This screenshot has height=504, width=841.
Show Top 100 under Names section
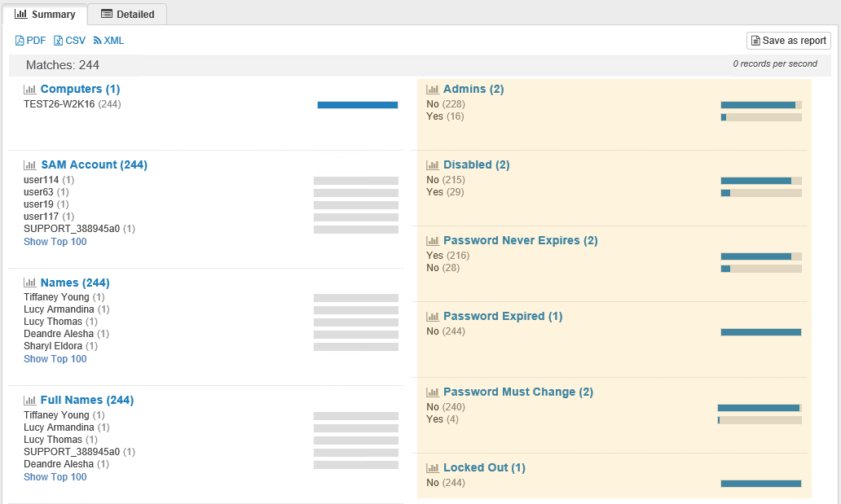click(55, 359)
